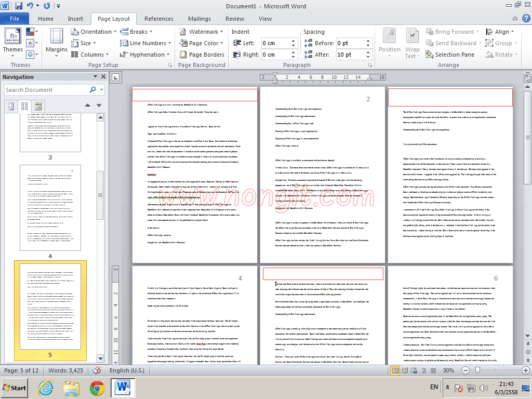Screen dimensions: 532x399
Task: Save the document from Quick Access Toolbar
Action: (18, 6)
